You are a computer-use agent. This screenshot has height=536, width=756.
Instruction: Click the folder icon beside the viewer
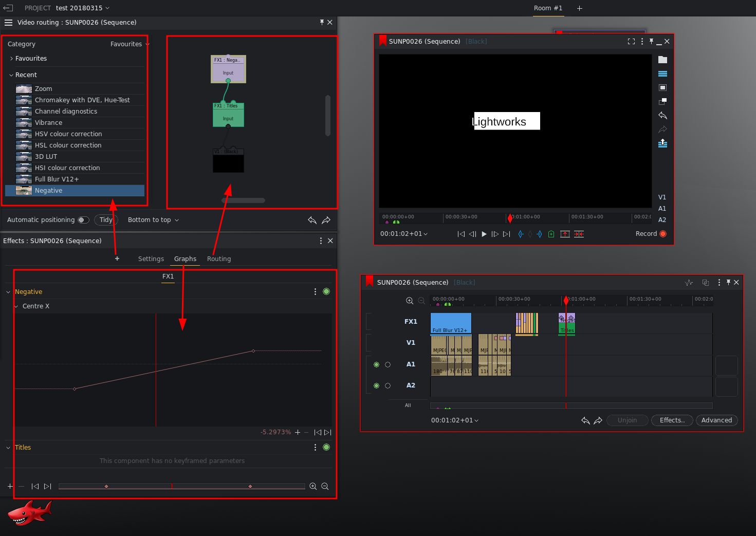coord(662,60)
